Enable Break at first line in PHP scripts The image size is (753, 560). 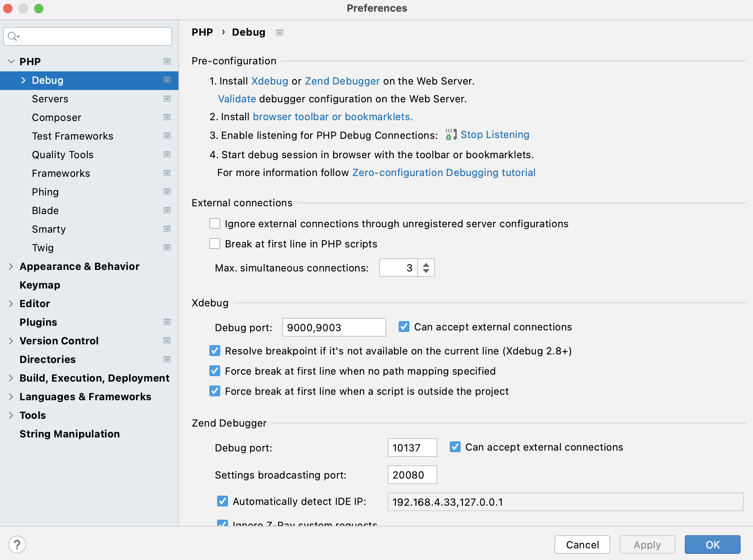(x=215, y=244)
